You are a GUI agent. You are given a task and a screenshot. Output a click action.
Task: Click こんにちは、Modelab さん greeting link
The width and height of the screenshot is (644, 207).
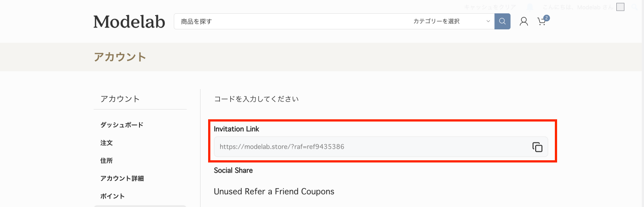click(578, 7)
